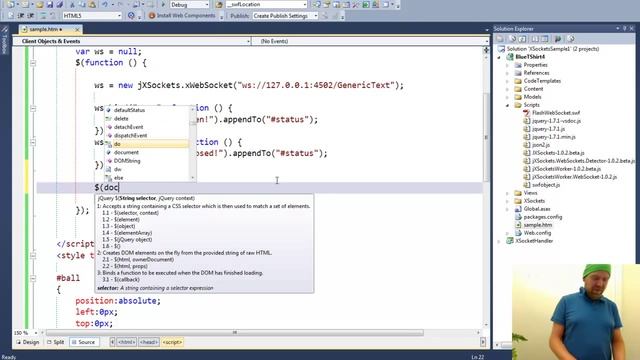Select swfobject.js in Solution Explorer
Screen dimensions: 640x360
pyautogui.click(x=546, y=185)
